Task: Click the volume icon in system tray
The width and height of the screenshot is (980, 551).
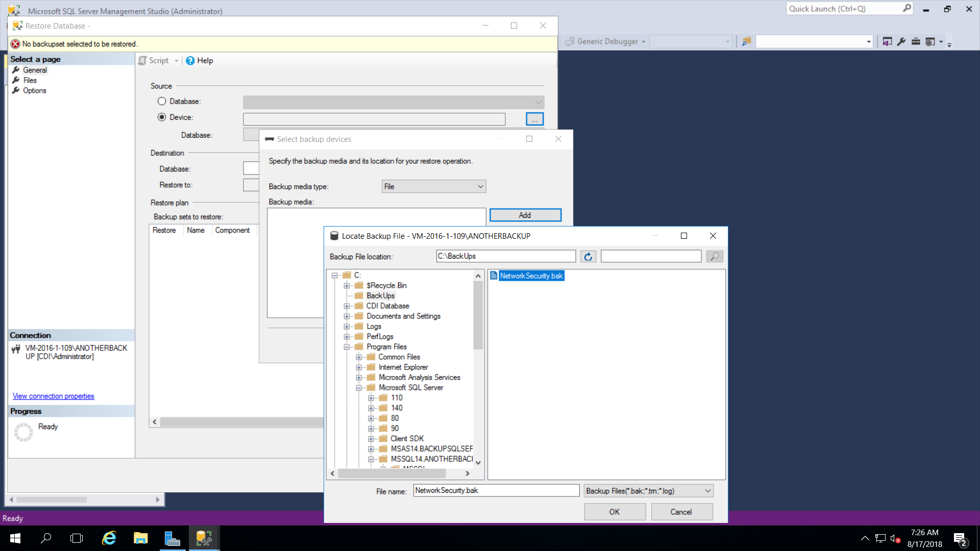Action: (x=895, y=538)
